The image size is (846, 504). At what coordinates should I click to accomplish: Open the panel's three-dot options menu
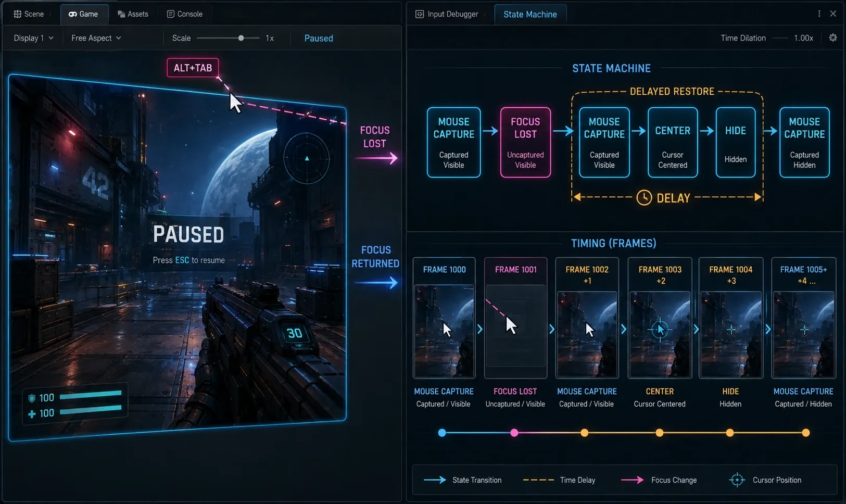(x=819, y=14)
